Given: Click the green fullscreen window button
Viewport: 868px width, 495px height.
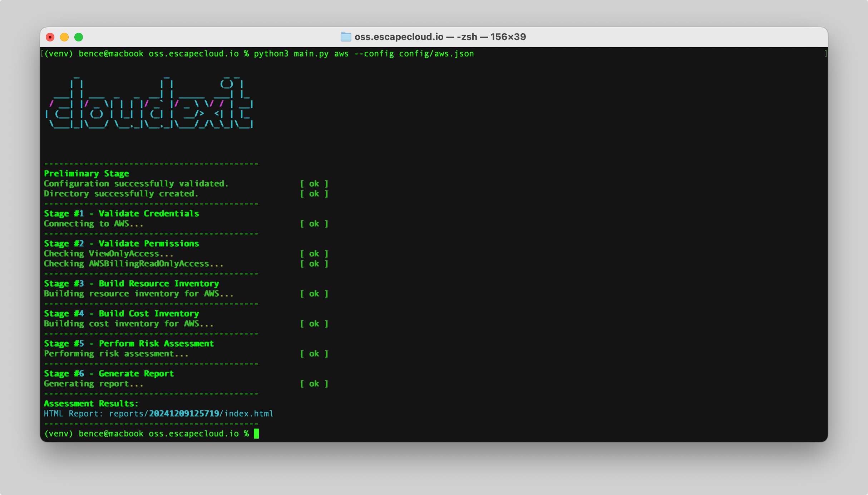Looking at the screenshot, I should 79,37.
